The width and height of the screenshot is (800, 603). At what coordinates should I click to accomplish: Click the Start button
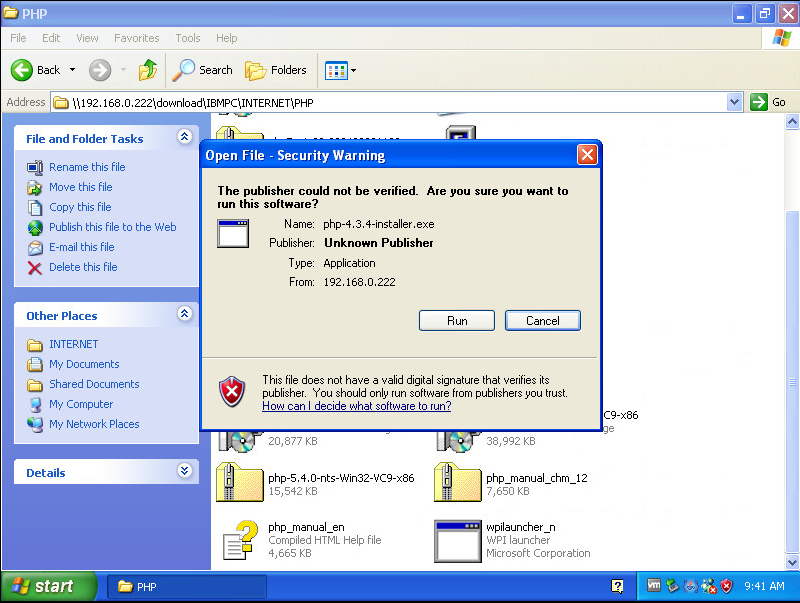(x=48, y=586)
